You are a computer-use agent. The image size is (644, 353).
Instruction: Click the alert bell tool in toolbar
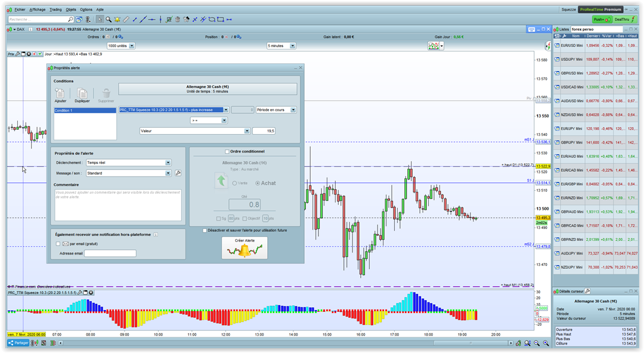coord(117,19)
